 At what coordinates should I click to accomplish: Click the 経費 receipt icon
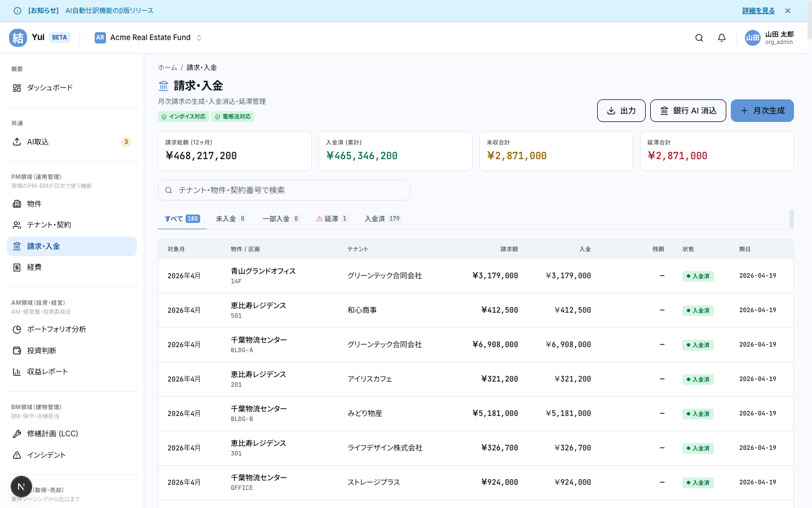pyautogui.click(x=17, y=268)
